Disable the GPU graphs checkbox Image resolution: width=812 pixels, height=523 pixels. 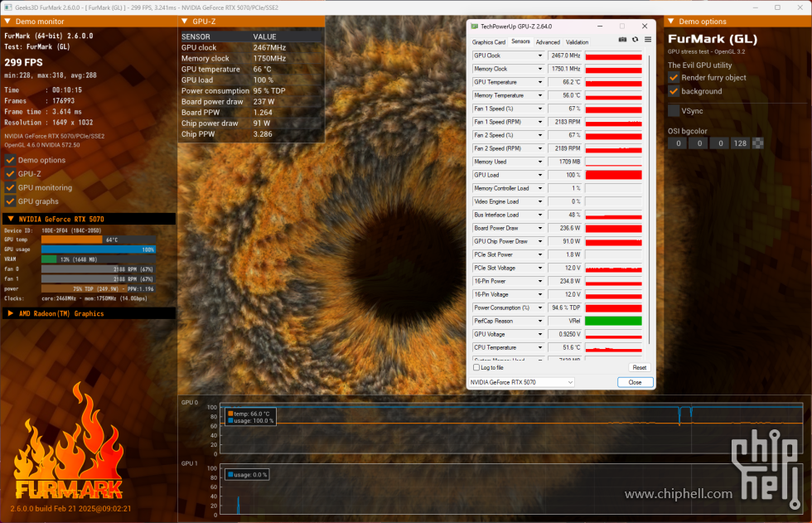pos(10,201)
